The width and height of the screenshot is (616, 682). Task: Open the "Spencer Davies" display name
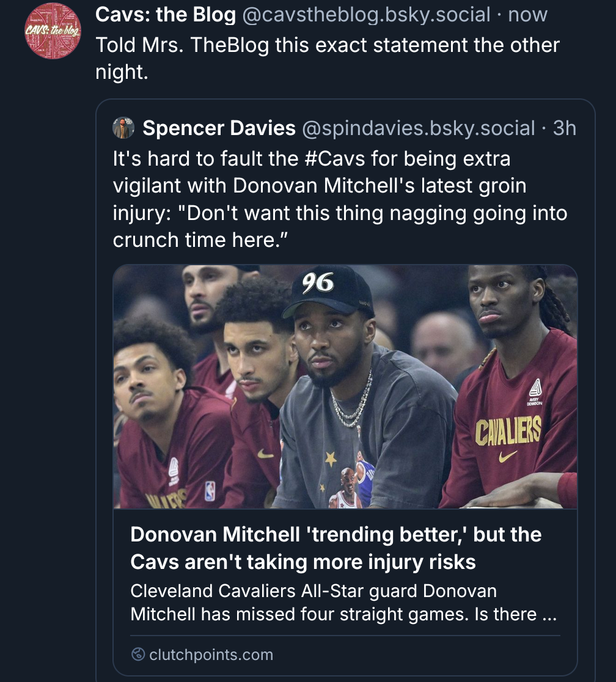(219, 128)
